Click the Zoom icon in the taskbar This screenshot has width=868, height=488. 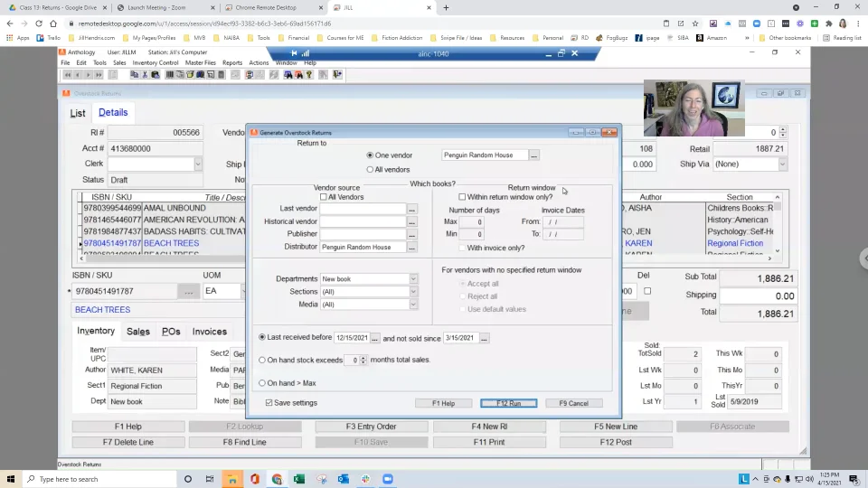click(x=388, y=479)
